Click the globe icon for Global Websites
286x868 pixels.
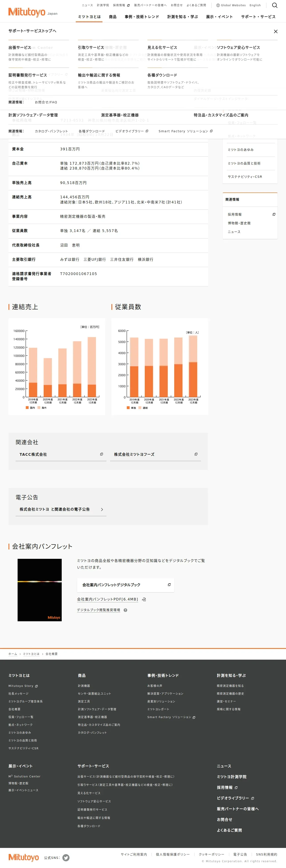tap(218, 5)
